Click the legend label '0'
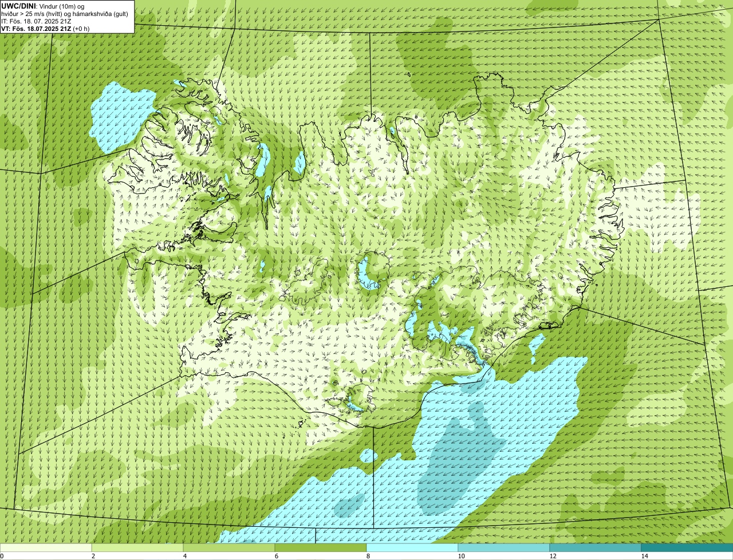The image size is (733, 560). pyautogui.click(x=2, y=556)
